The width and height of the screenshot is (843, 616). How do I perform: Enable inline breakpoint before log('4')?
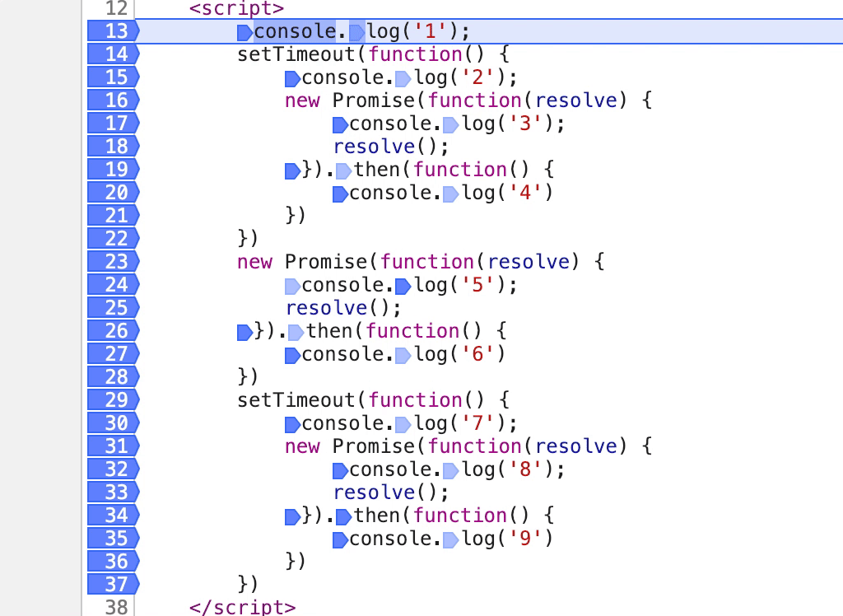(450, 194)
